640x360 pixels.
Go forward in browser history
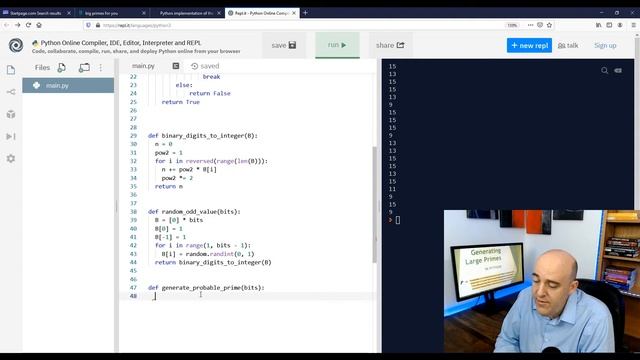18,25
